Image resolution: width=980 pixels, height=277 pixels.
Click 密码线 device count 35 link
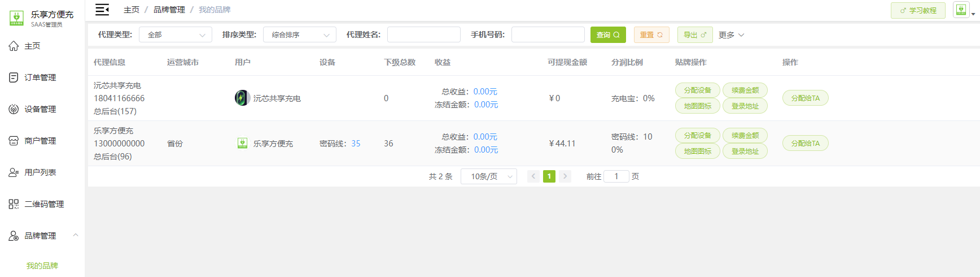(356, 144)
